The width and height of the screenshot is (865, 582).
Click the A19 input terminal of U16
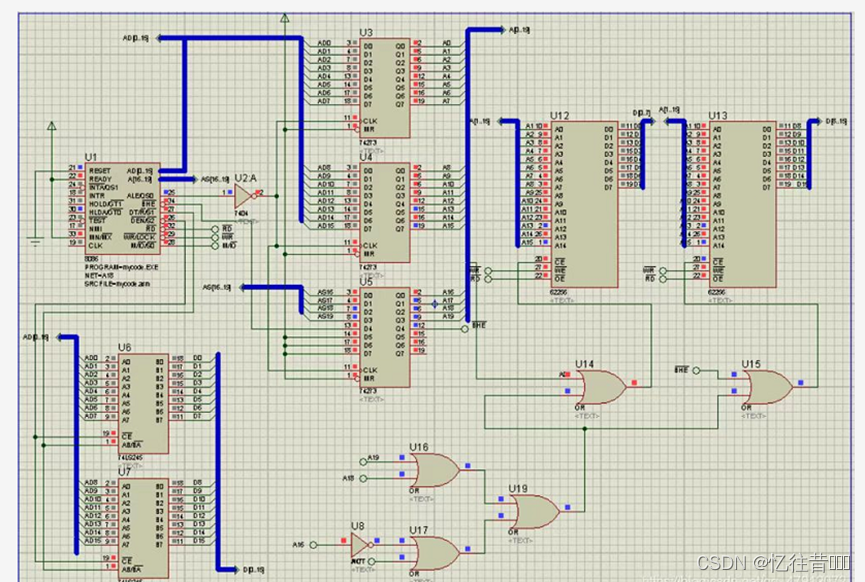pyautogui.click(x=364, y=462)
